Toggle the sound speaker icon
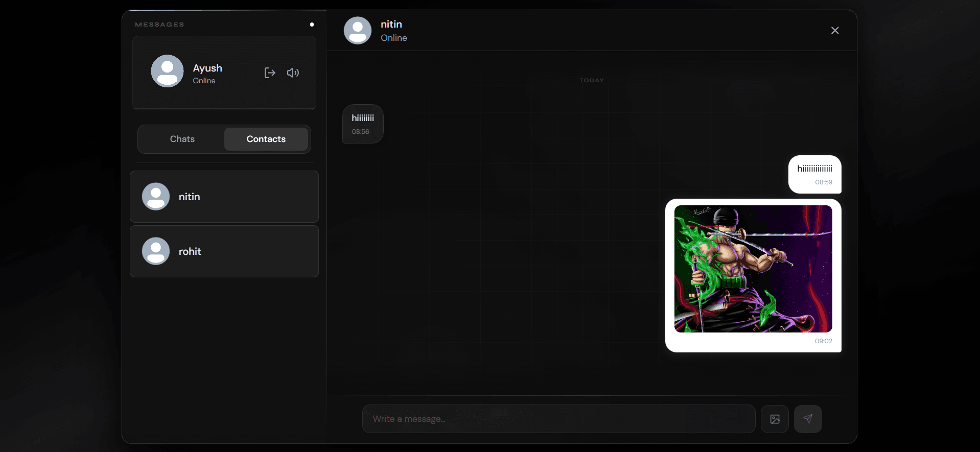The image size is (980, 452). tap(293, 73)
